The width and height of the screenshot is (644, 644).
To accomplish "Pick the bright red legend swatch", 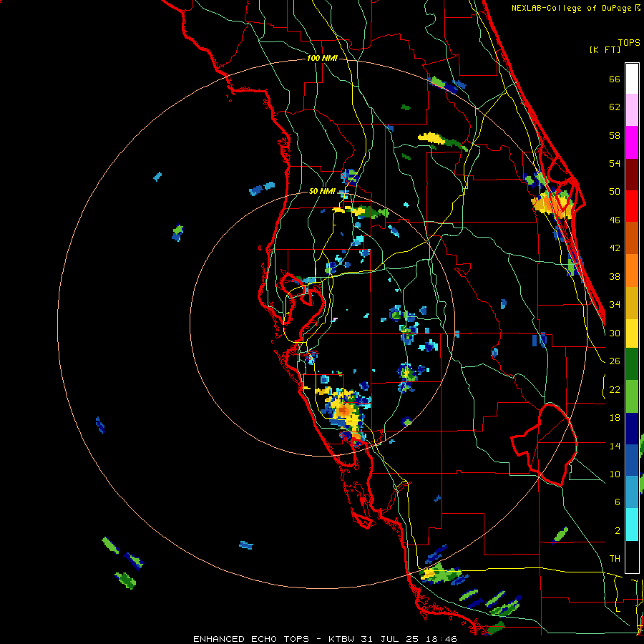I will (x=632, y=206).
